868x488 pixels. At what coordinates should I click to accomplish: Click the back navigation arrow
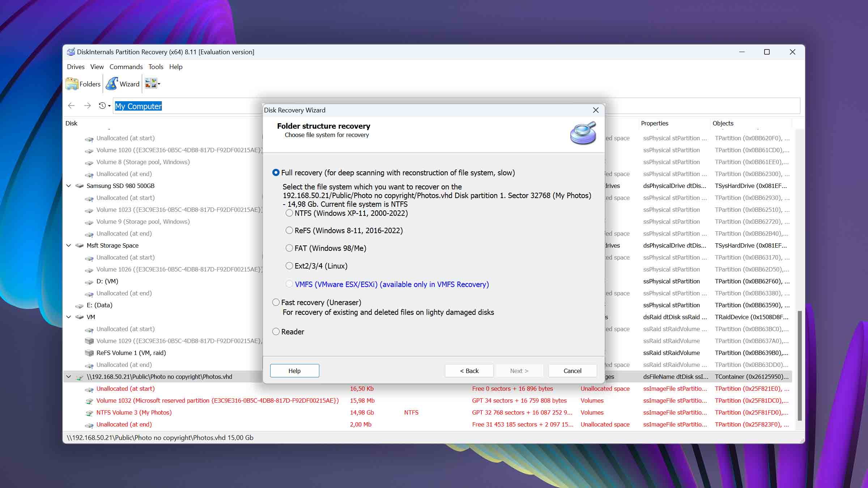(x=71, y=106)
